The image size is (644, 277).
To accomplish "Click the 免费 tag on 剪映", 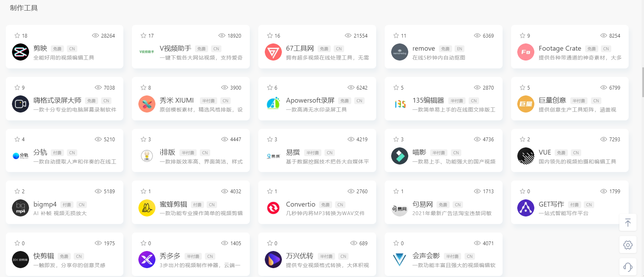I will (57, 49).
